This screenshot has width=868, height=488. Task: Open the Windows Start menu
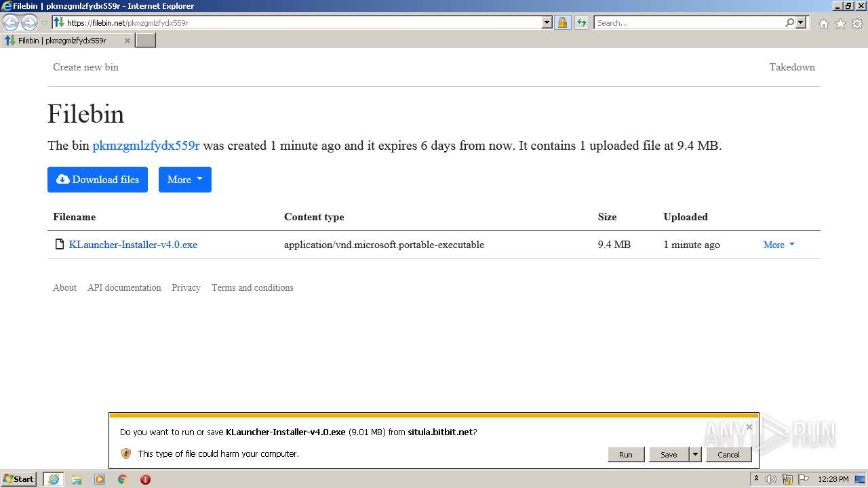coord(19,479)
